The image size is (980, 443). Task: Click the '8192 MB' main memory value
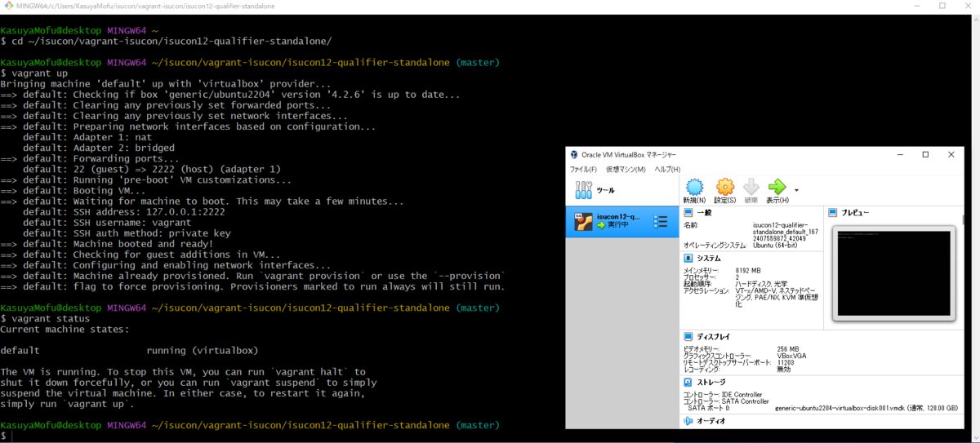click(x=747, y=270)
